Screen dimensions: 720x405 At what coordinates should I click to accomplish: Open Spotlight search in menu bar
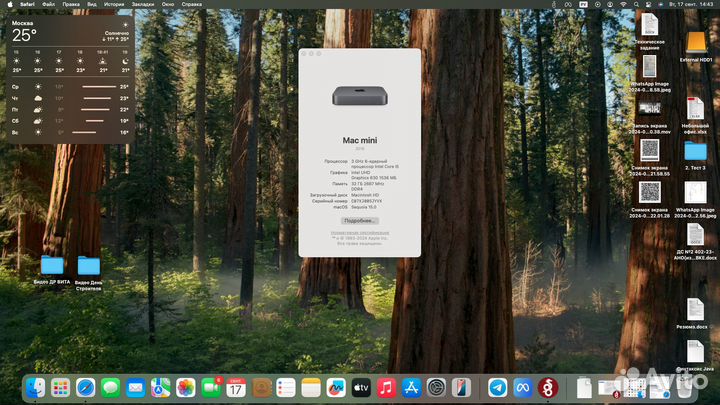636,4
